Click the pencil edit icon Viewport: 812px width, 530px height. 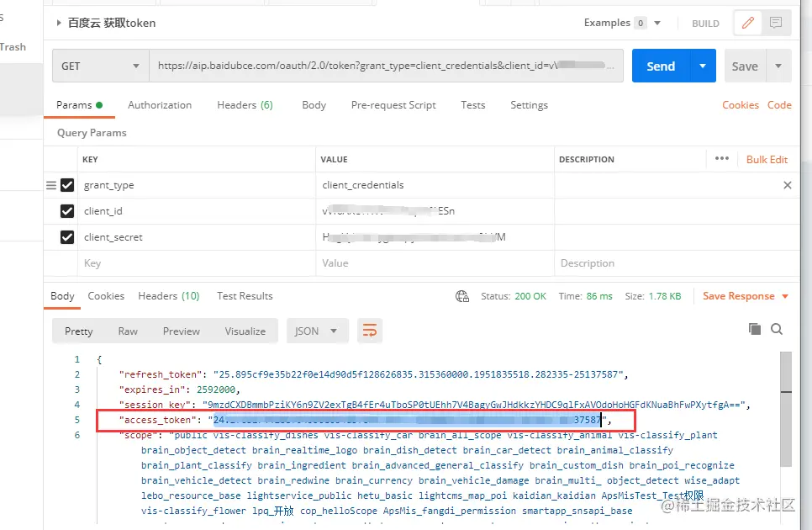(x=748, y=23)
